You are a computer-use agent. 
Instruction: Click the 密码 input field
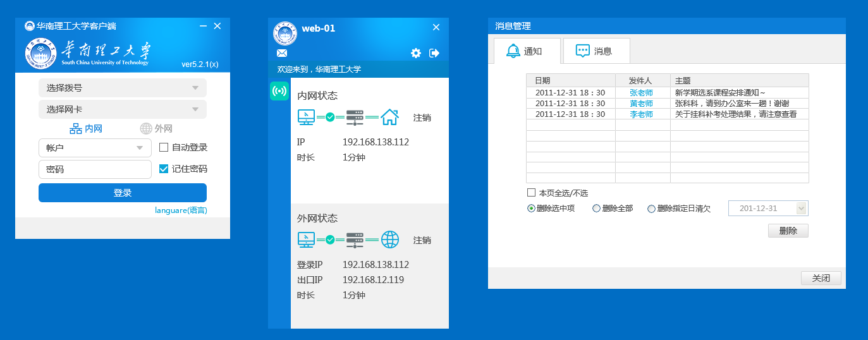95,169
